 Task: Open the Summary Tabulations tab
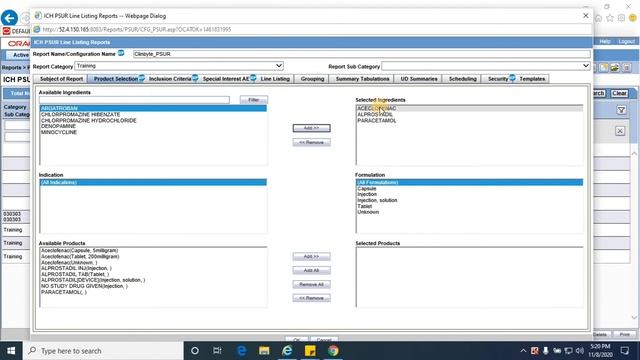coord(362,79)
